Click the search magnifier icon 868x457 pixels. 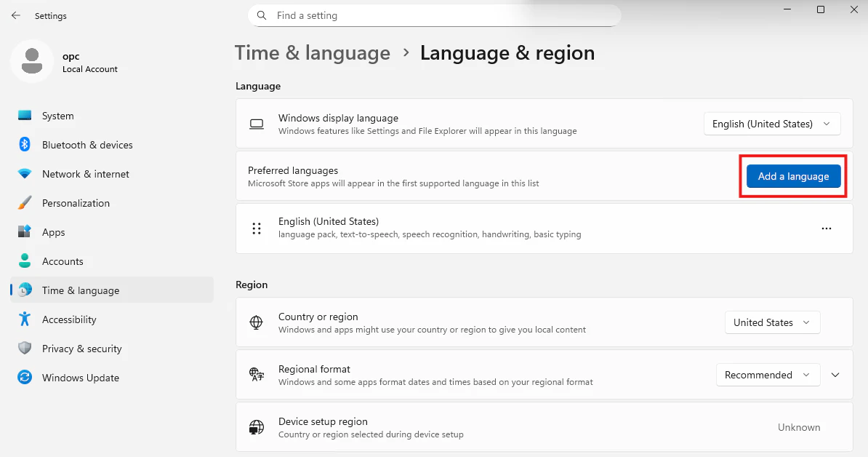[x=262, y=15]
